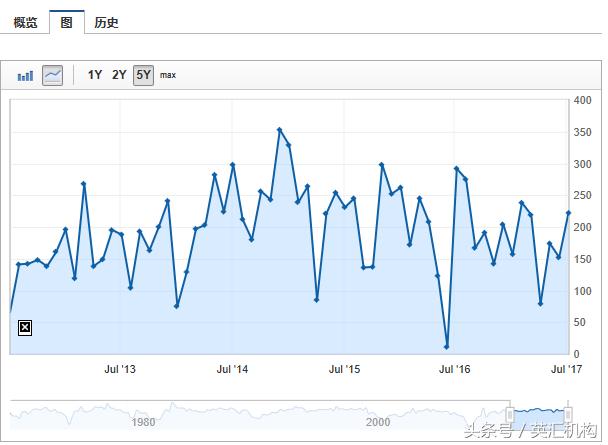Jump to 1980 in the navigator timeline
Viewport: 608px width, 445px height.
143,422
